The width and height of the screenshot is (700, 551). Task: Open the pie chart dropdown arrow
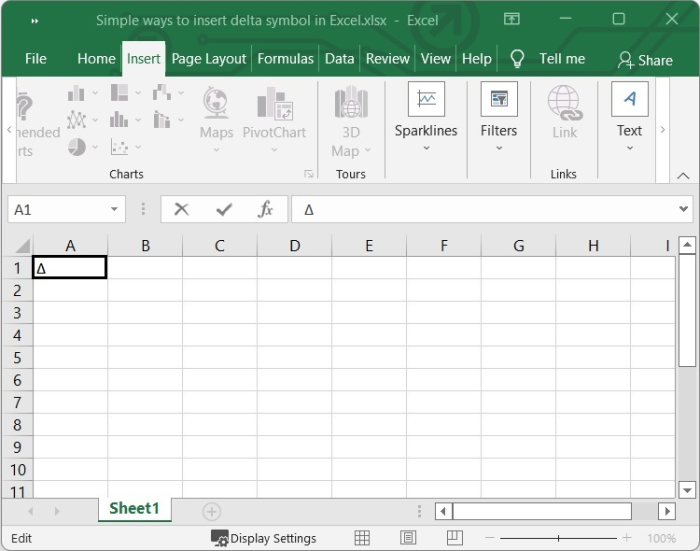[x=95, y=147]
